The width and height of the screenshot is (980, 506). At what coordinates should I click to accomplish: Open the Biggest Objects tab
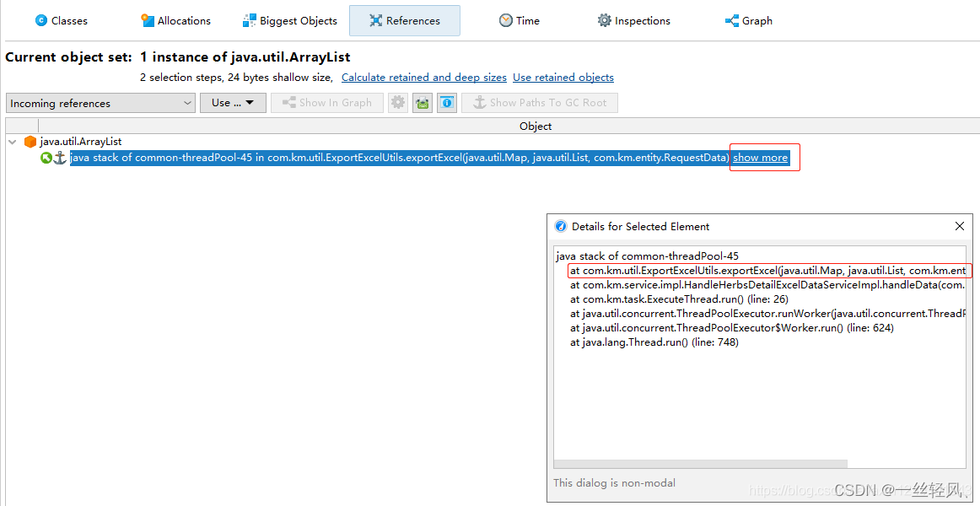pyautogui.click(x=290, y=20)
